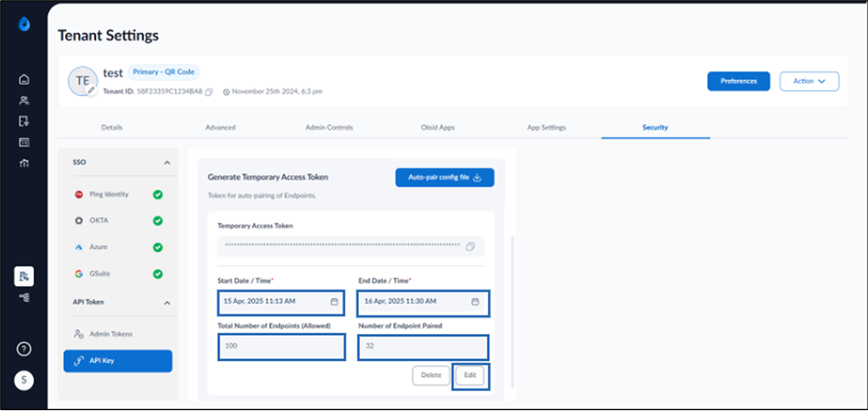
Task: Open the Action dropdown
Action: (x=809, y=81)
